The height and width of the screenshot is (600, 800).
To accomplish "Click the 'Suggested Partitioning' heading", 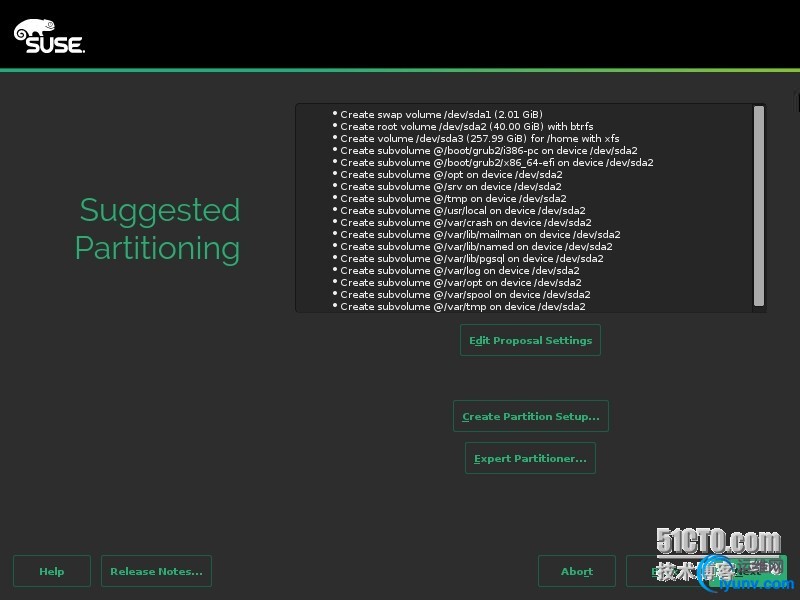I will click(x=158, y=230).
